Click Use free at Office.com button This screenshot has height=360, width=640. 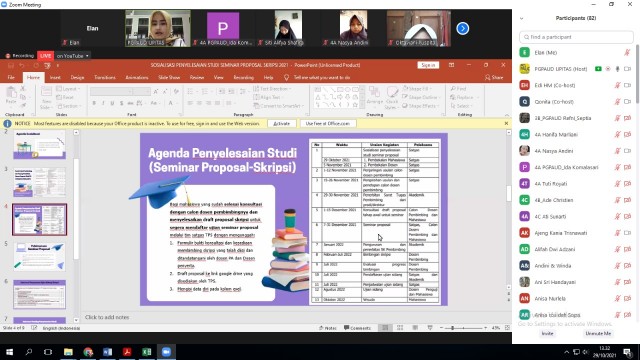[x=328, y=123]
